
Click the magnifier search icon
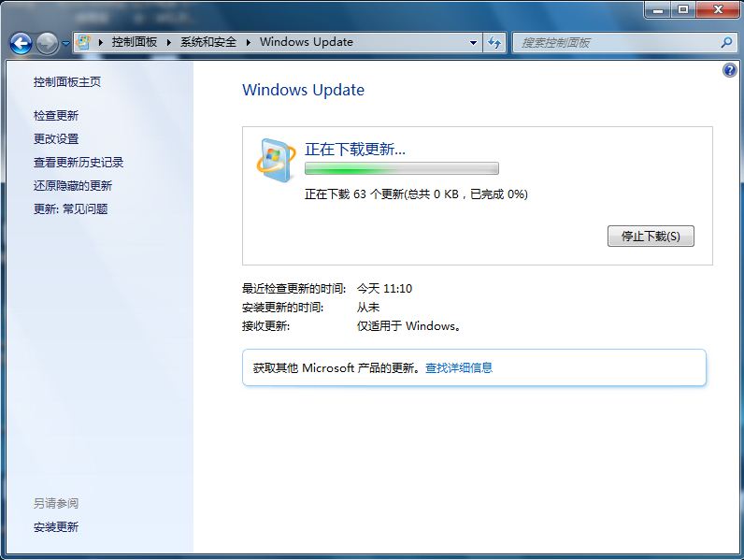726,43
